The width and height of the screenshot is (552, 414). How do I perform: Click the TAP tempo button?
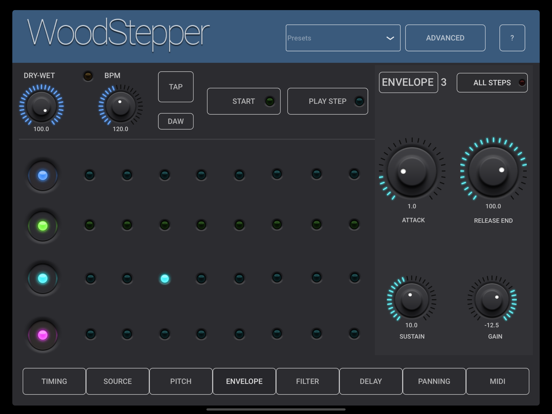click(x=176, y=87)
